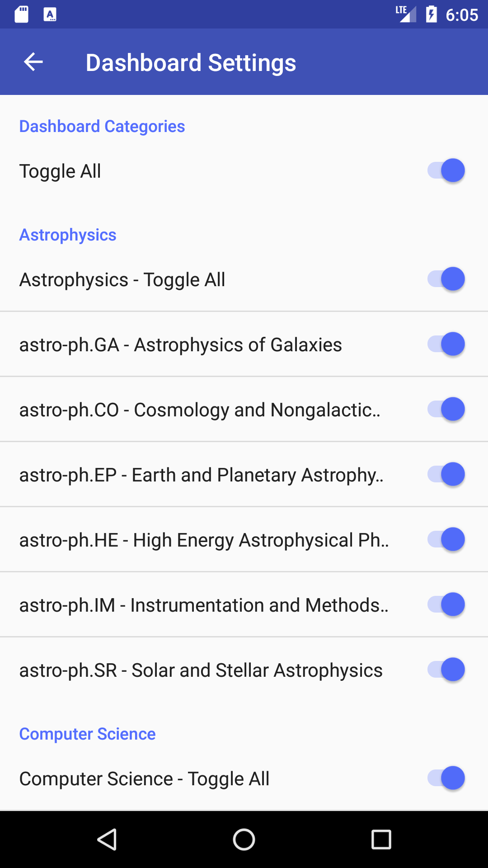Image resolution: width=488 pixels, height=868 pixels.
Task: Tap the Android home circle button
Action: pos(244,840)
